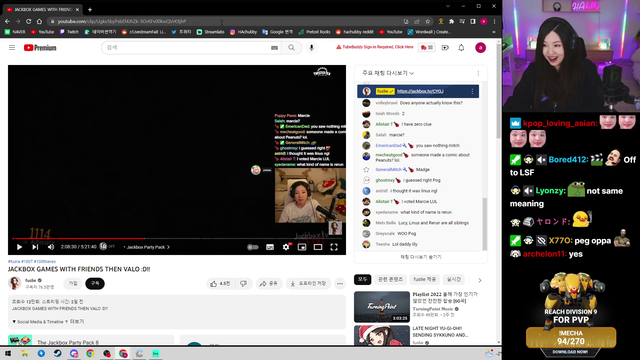
Task: Open the YouTube guide hamburger menu
Action: coord(12,48)
